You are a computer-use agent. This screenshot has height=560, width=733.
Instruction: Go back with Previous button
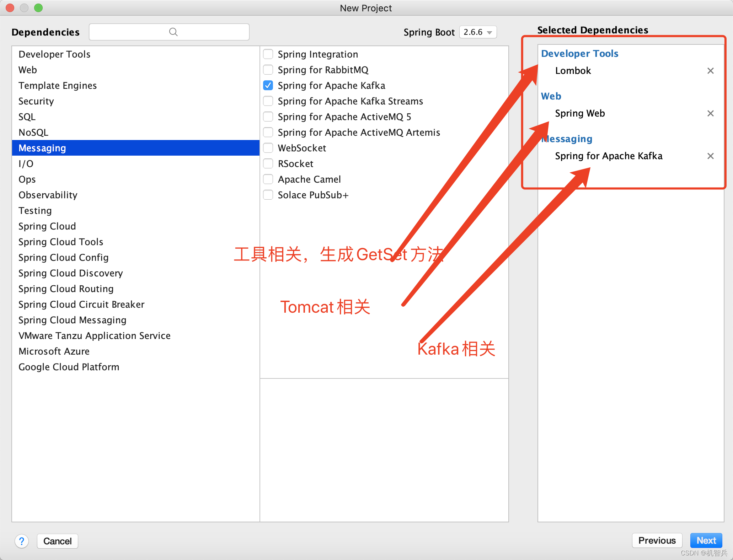click(657, 540)
